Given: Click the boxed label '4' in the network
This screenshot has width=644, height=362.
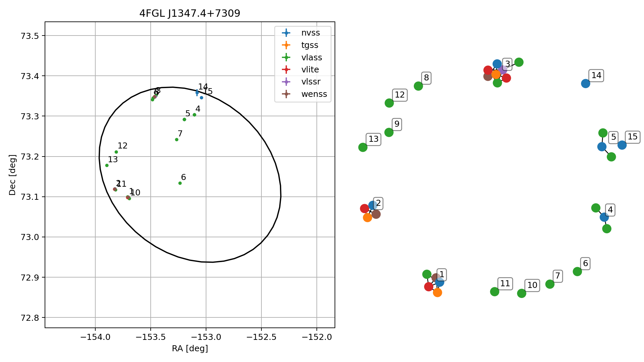Looking at the screenshot, I should click(610, 210).
